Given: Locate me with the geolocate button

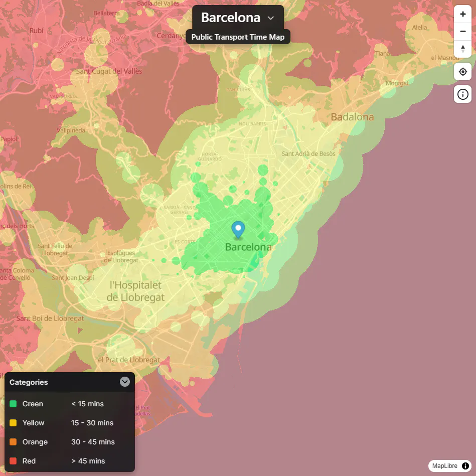Looking at the screenshot, I should click(462, 72).
